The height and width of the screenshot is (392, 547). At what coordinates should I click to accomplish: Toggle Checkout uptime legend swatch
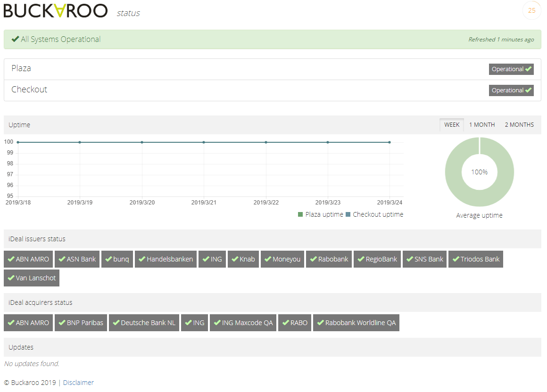(x=348, y=214)
